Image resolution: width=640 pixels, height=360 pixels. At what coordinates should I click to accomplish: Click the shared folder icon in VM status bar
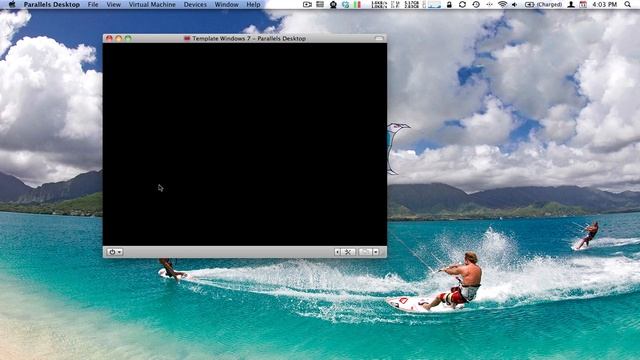(x=365, y=252)
